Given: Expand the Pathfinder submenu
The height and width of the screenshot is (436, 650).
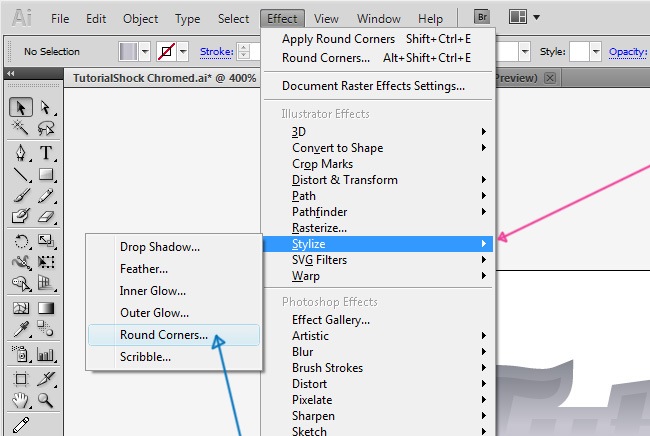Looking at the screenshot, I should 483,212.
